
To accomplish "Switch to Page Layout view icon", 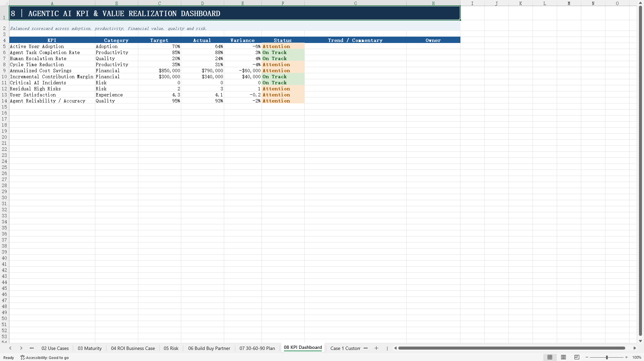I will click(563, 357).
